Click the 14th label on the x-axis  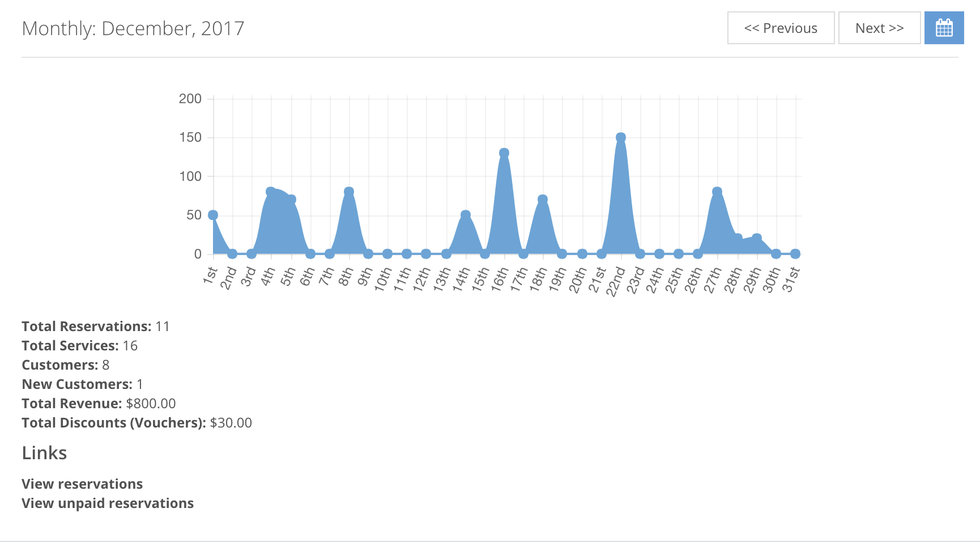pos(465,277)
